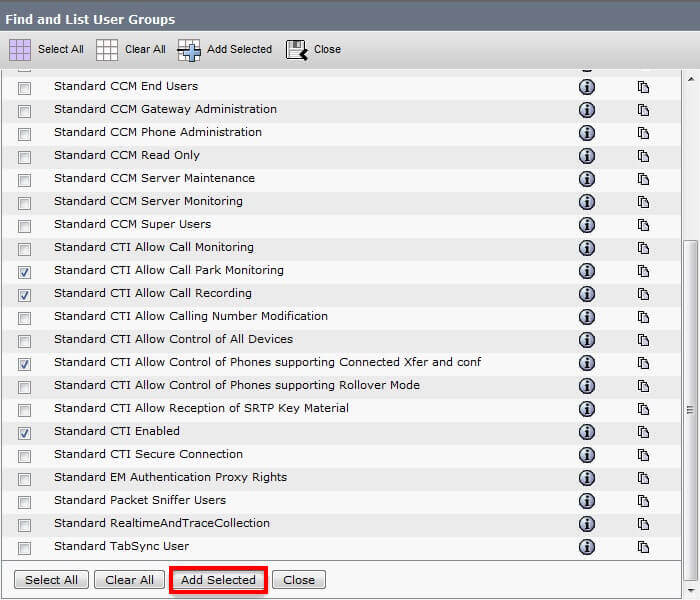
Task: Copy the Standard CTI Secure Connection group
Action: coord(643,455)
